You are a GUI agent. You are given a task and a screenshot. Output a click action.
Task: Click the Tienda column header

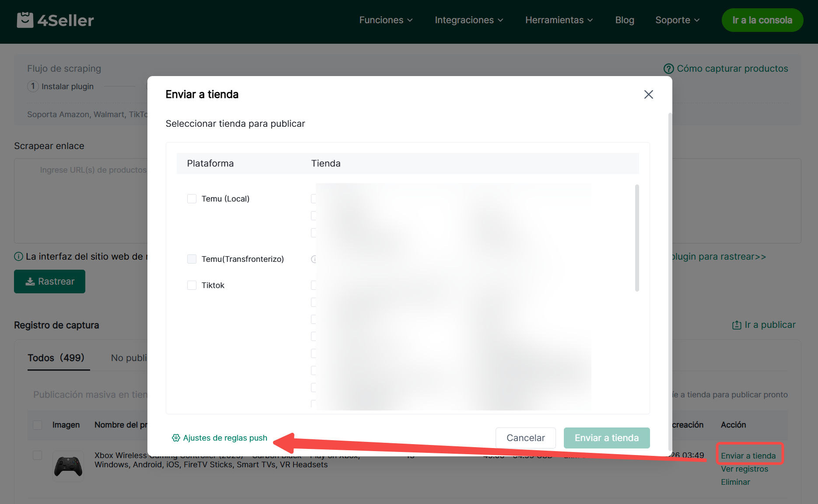pos(326,163)
